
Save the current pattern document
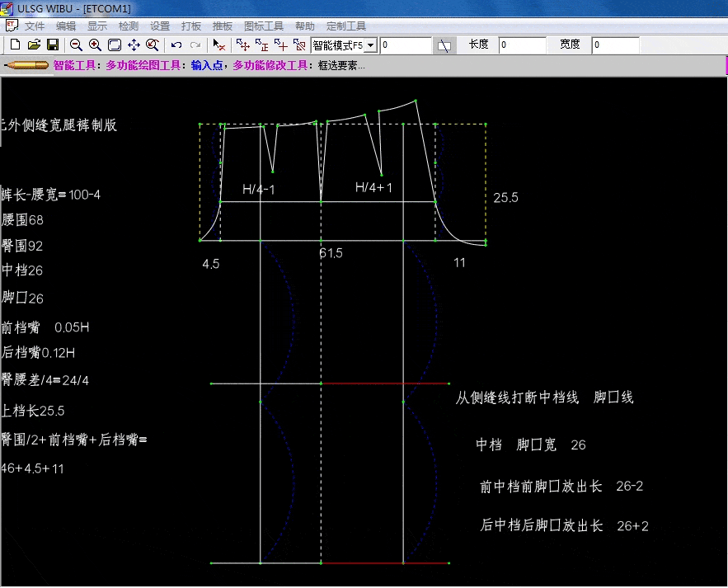coord(52,45)
